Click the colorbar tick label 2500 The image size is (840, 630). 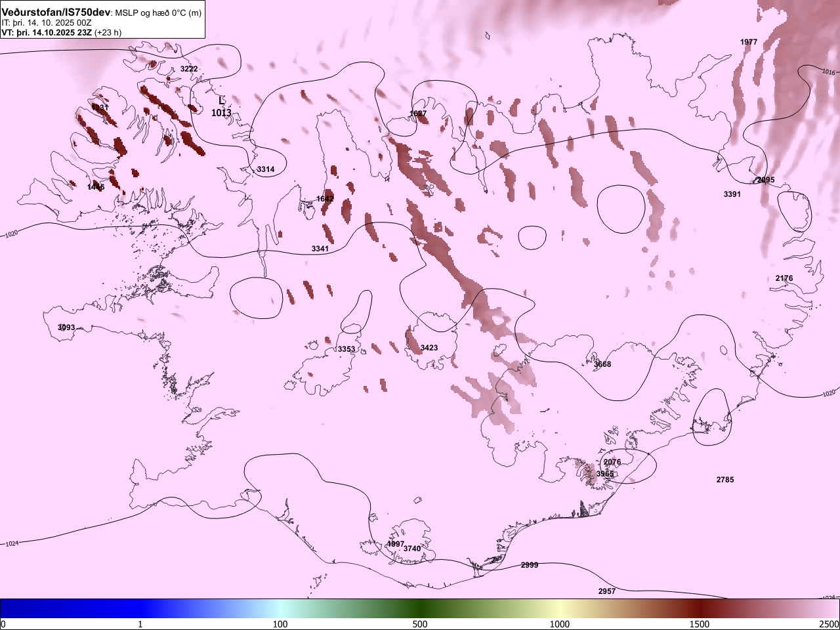pos(829,624)
